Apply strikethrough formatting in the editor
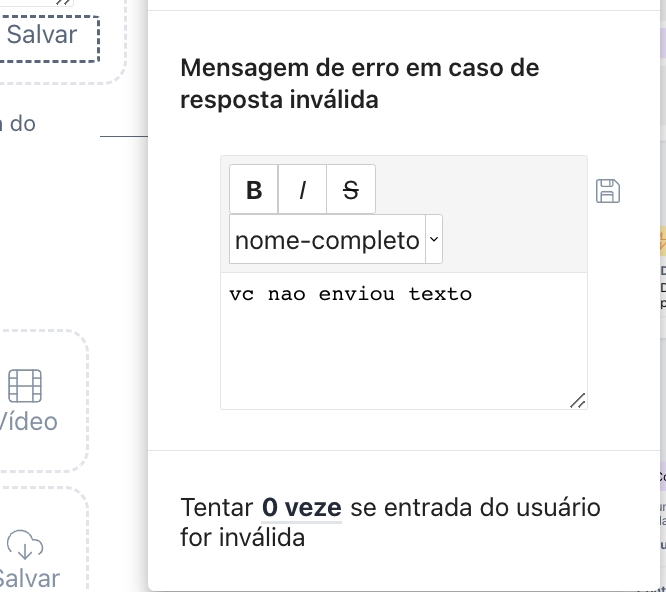This screenshot has width=666, height=592. [350, 190]
